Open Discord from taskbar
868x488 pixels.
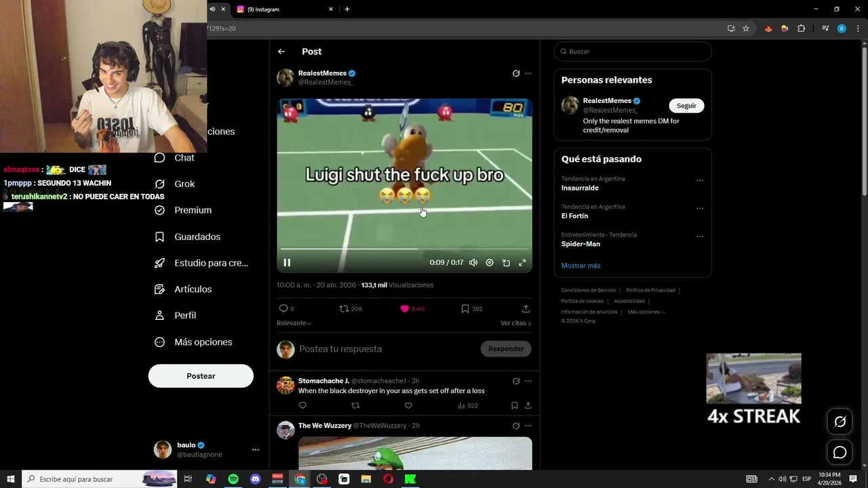(x=256, y=479)
